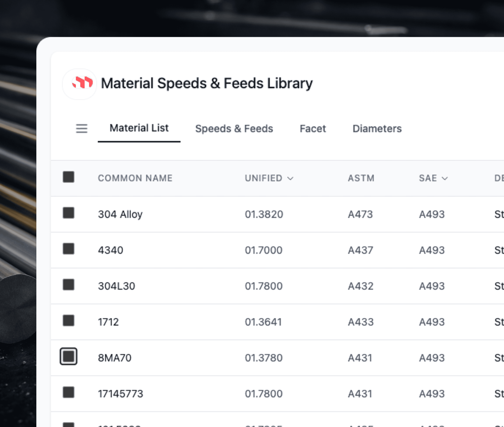Open the 304 Alloy material name

(120, 214)
